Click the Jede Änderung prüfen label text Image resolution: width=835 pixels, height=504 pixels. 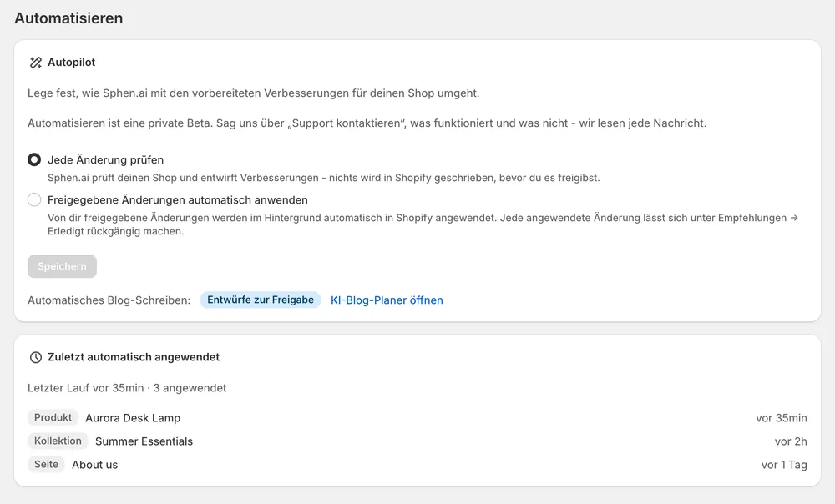pyautogui.click(x=105, y=159)
